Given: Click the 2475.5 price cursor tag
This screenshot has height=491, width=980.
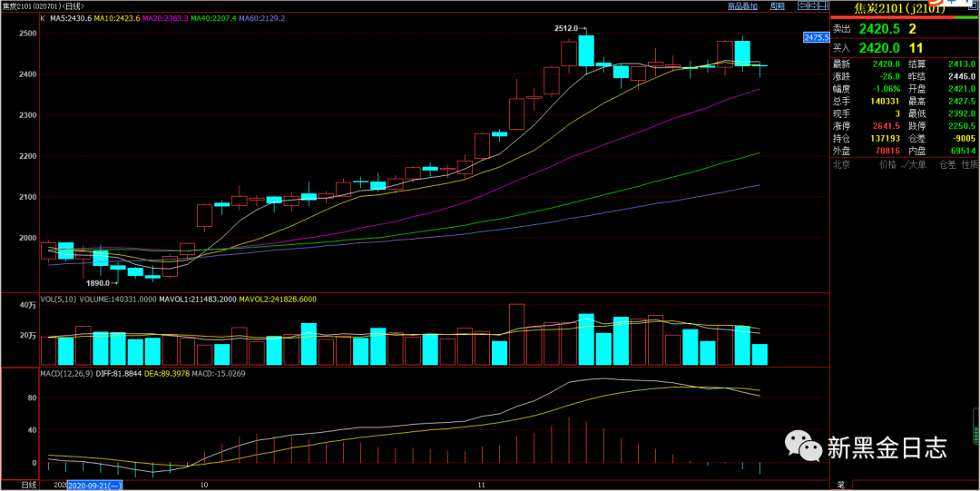Looking at the screenshot, I should pyautogui.click(x=817, y=37).
